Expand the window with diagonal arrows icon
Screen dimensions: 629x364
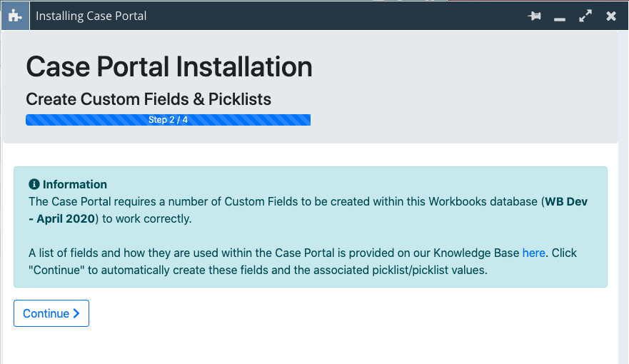tap(585, 16)
